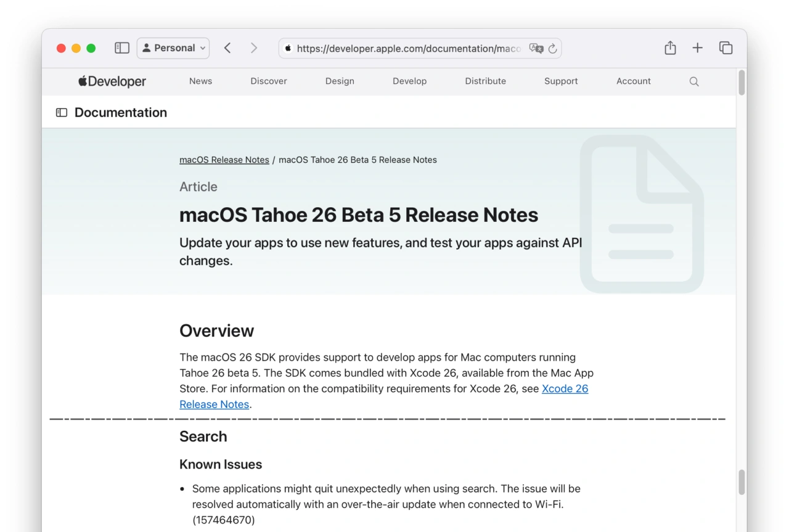Open the Share sheet icon
The width and height of the screenshot is (789, 532).
pyautogui.click(x=670, y=47)
